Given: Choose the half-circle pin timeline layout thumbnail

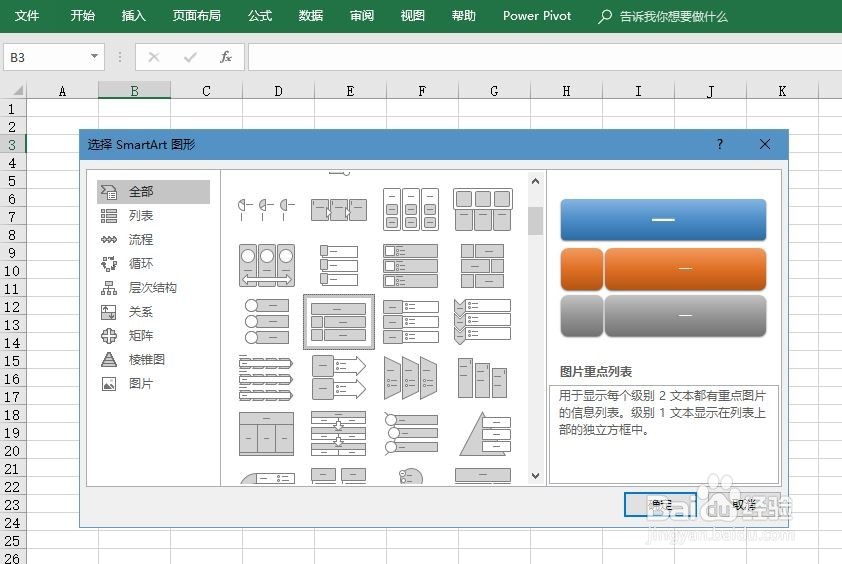Looking at the screenshot, I should coord(266,209).
